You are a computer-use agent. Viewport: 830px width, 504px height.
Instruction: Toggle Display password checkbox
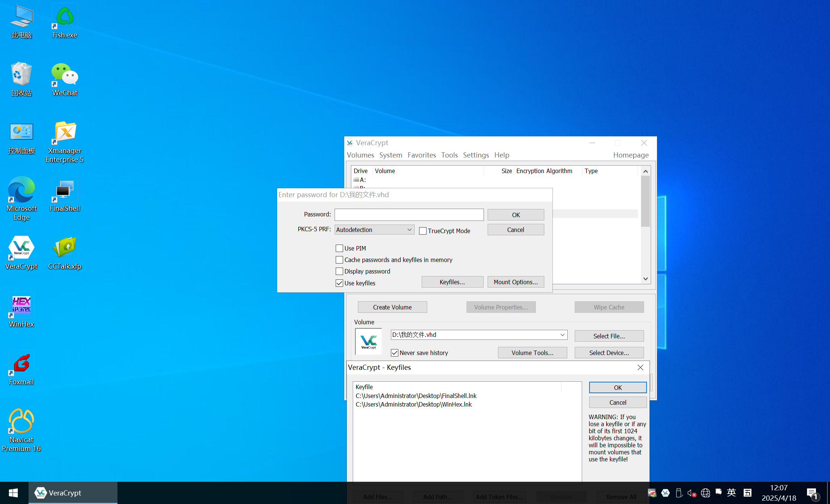(x=339, y=271)
